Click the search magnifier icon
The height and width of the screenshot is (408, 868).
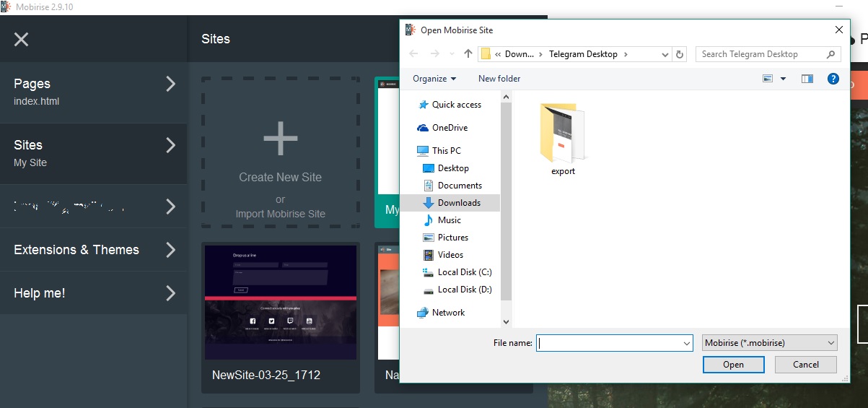point(831,54)
